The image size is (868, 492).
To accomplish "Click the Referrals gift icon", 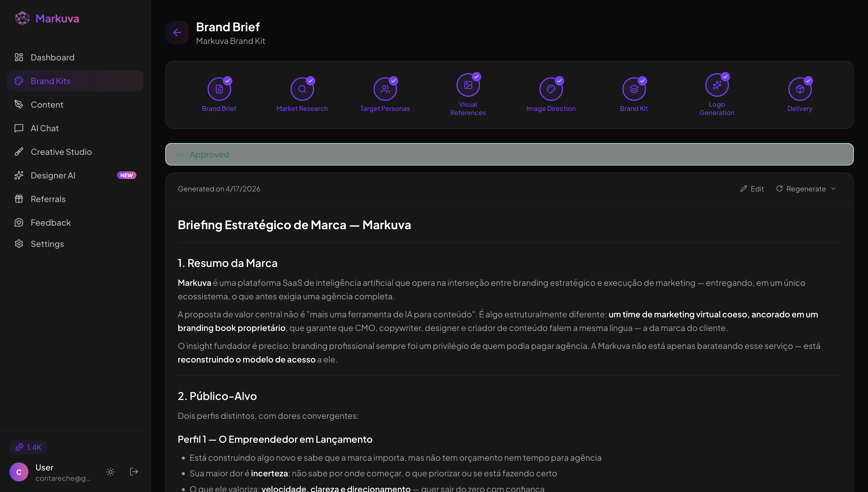I will click(x=19, y=199).
